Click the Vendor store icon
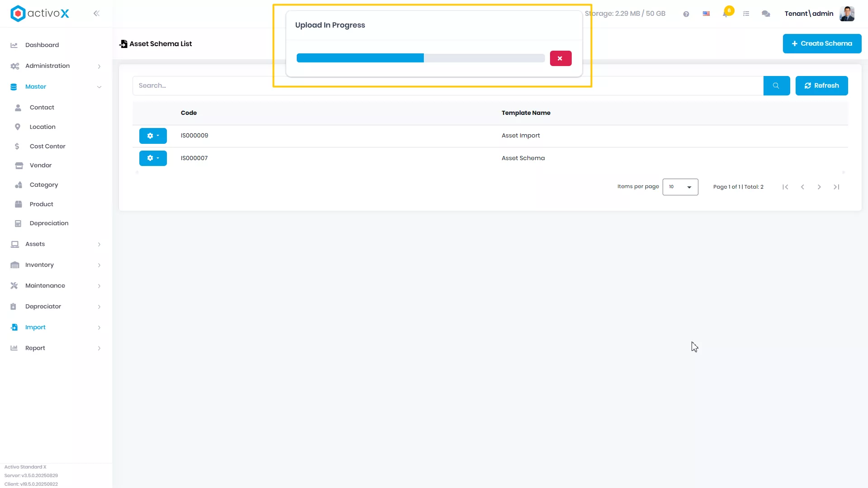 click(x=19, y=166)
